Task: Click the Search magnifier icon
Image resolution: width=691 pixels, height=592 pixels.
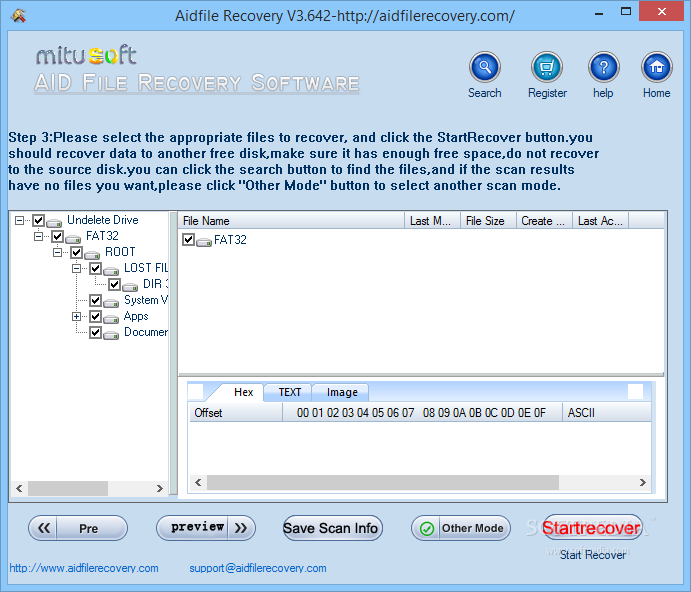Action: [485, 67]
